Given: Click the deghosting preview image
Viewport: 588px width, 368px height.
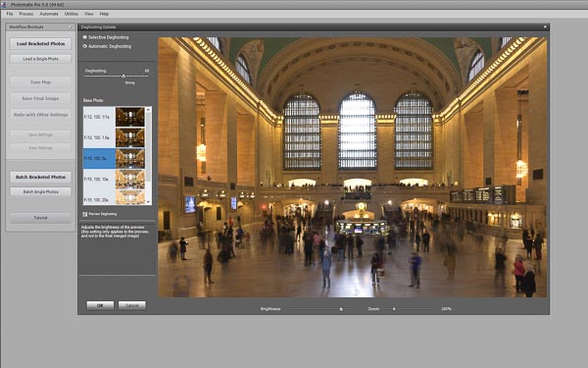Looking at the screenshot, I should click(352, 167).
